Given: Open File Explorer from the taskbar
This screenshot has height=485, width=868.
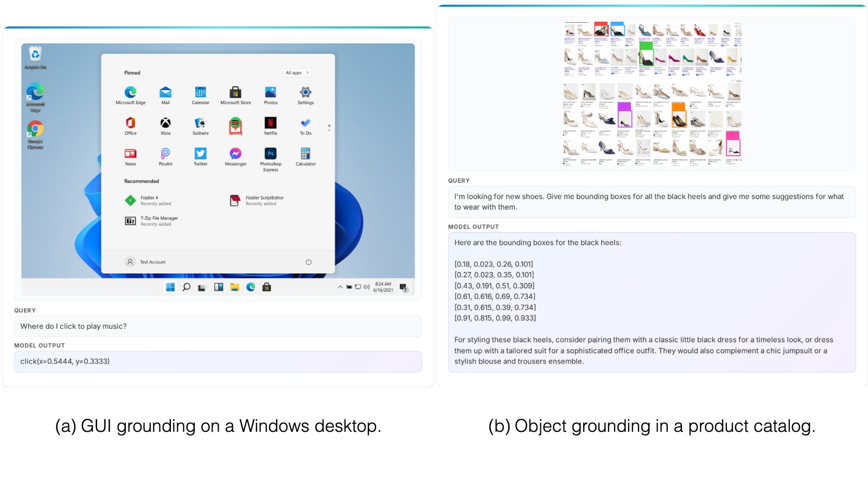Looking at the screenshot, I should pos(234,288).
